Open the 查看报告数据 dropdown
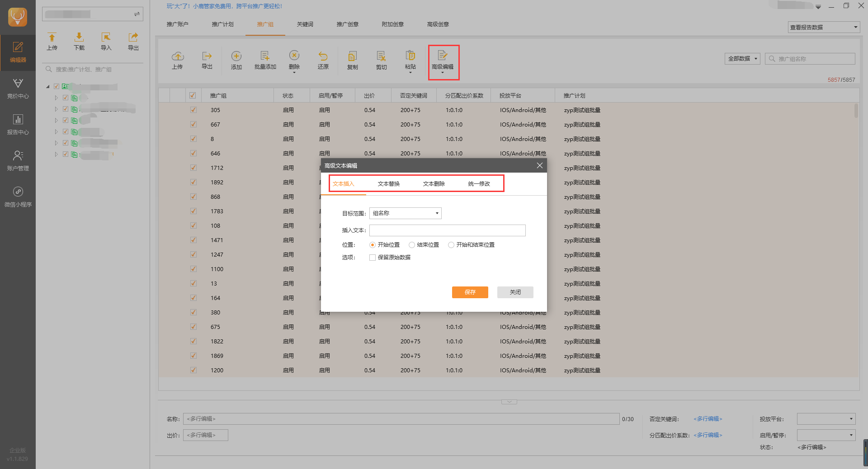 [824, 27]
